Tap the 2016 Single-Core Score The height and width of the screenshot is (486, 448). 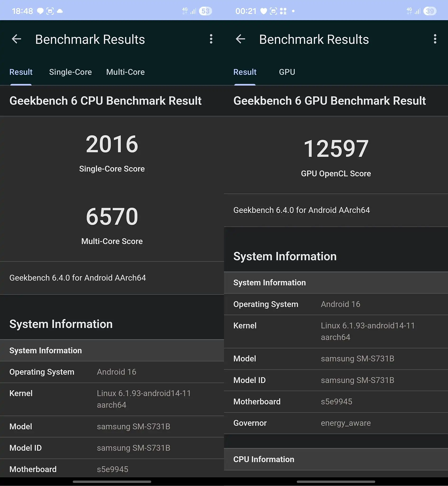(112, 145)
